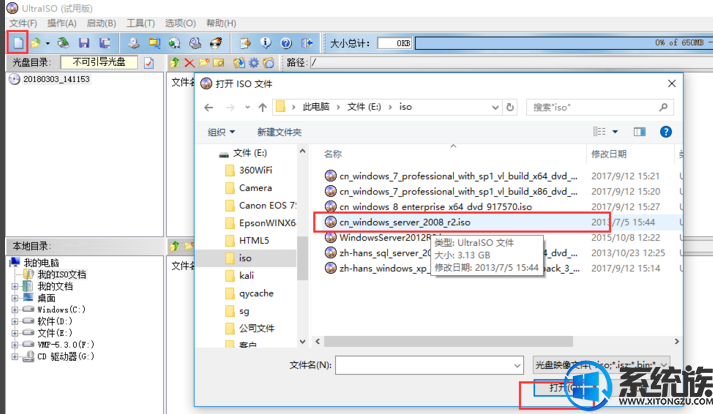Image resolution: width=713 pixels, height=414 pixels.
Task: Click the New file icon in UltraISO toolbar
Action: (18, 43)
